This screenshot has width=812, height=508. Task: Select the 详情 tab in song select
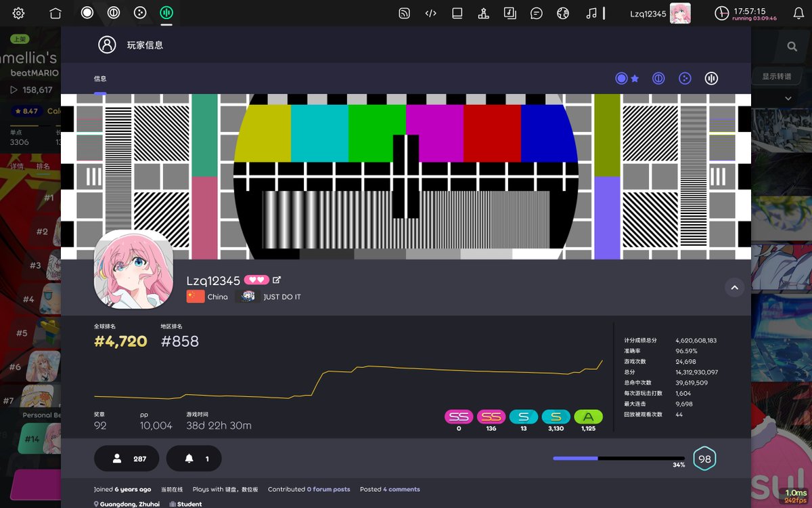tap(17, 166)
